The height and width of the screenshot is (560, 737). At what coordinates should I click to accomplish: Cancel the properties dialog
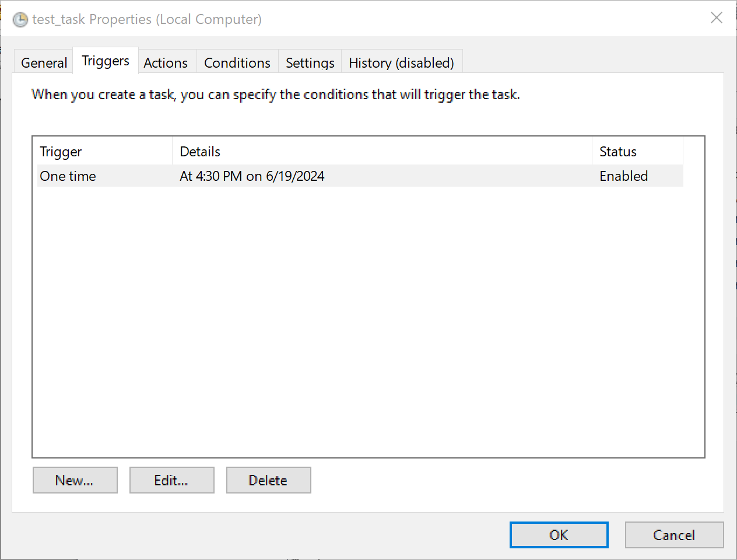pos(675,535)
